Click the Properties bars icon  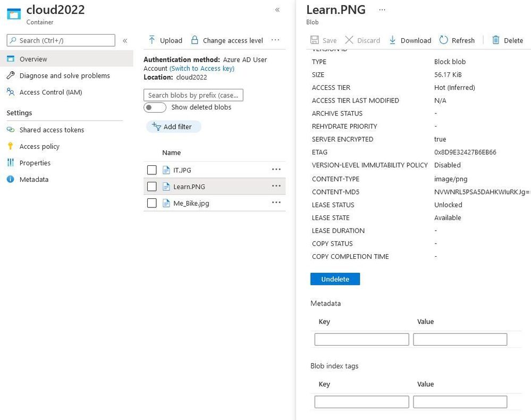[x=11, y=163]
